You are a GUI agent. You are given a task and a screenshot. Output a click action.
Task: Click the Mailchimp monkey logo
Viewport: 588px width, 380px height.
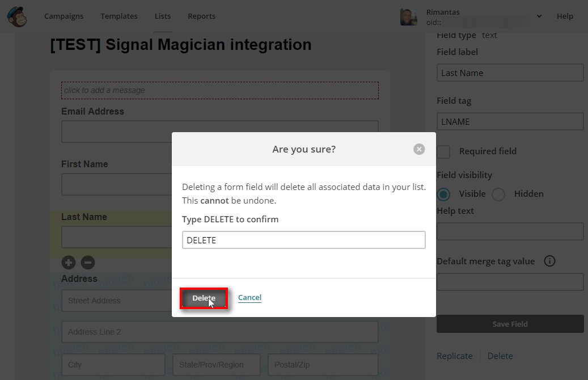(17, 16)
